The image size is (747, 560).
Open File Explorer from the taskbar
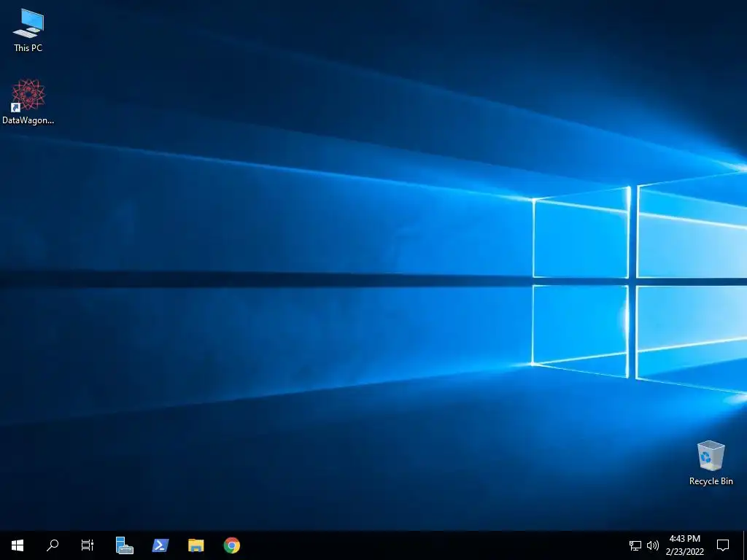tap(196, 545)
